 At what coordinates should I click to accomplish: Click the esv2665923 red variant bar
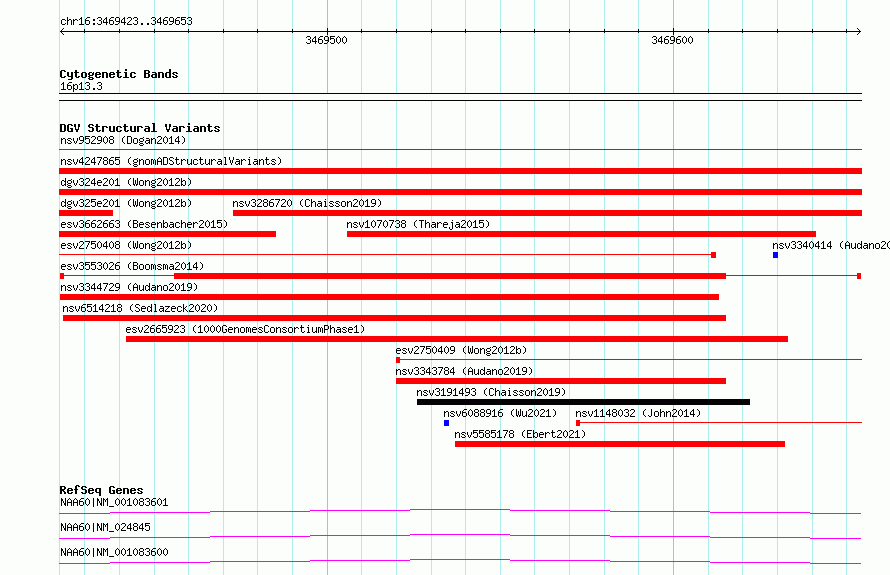pos(457,339)
